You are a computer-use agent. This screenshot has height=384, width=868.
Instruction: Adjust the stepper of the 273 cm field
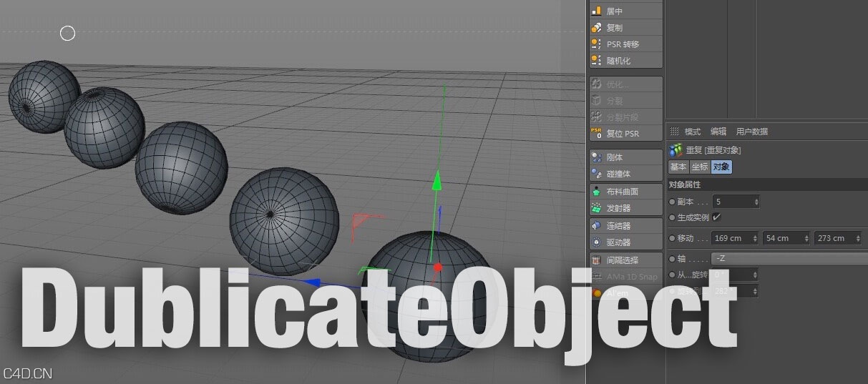click(x=858, y=238)
